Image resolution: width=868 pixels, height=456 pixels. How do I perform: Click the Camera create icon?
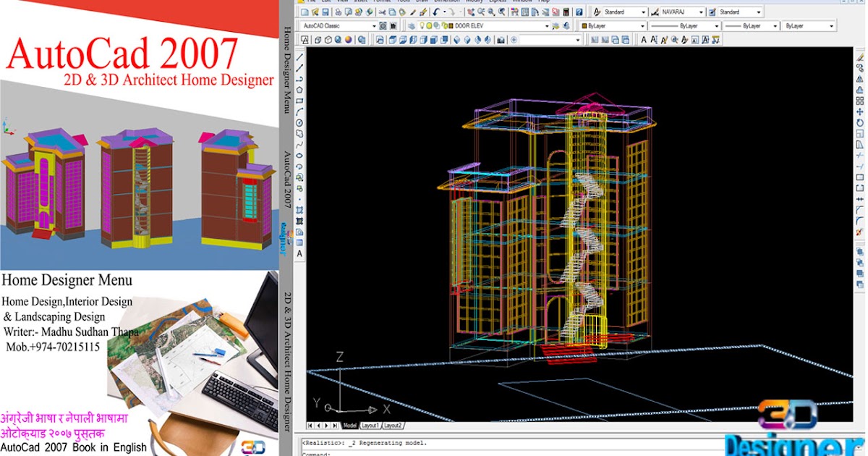coord(501,40)
